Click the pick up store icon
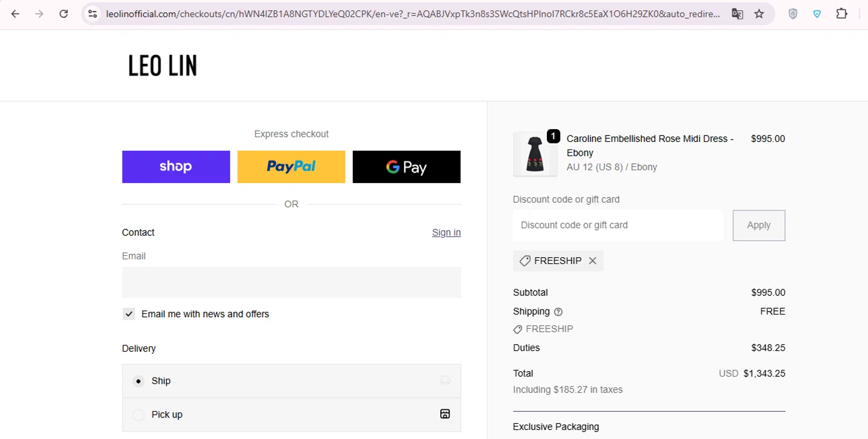The image size is (868, 439). [x=445, y=414]
